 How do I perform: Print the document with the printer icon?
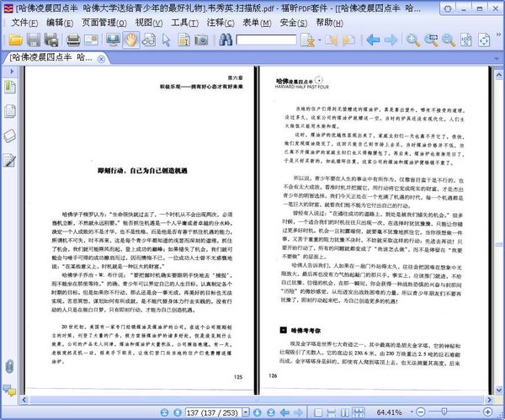[x=73, y=40]
